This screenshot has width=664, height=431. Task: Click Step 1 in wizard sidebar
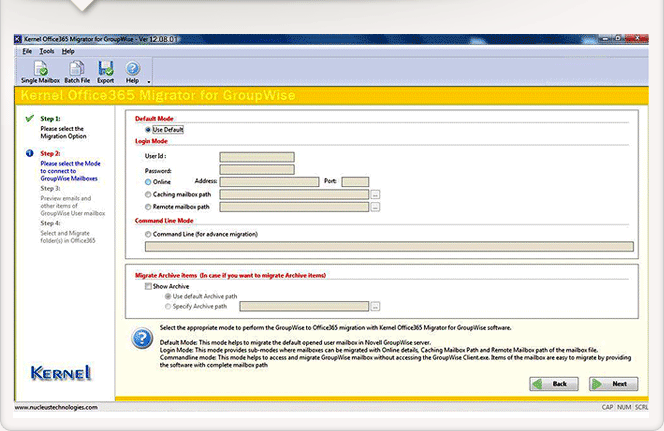click(x=50, y=119)
